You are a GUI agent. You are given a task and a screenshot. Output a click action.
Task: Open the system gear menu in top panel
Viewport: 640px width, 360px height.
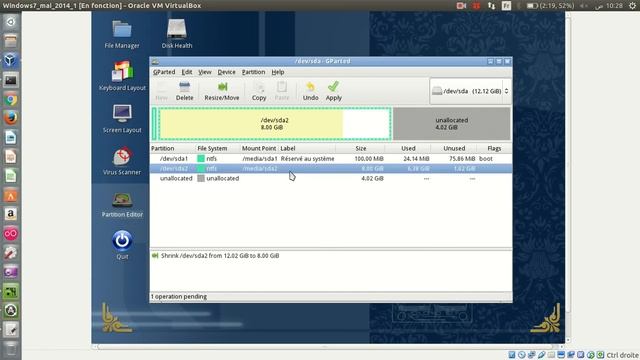point(632,6)
